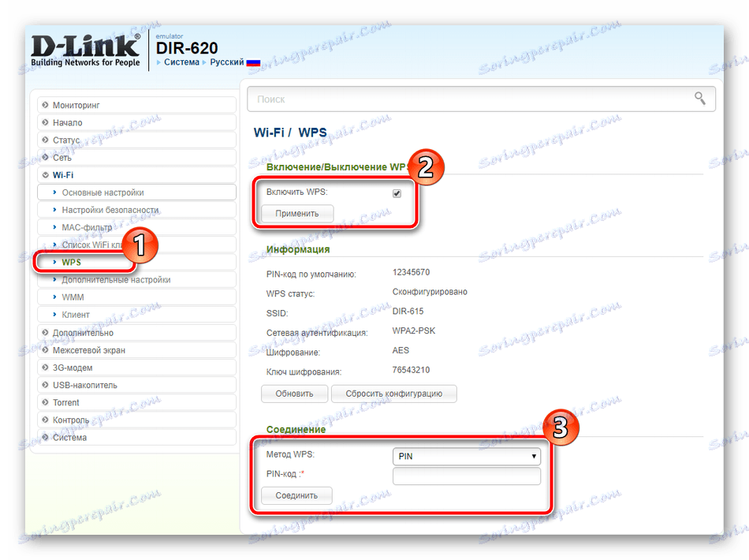Image resolution: width=749 pixels, height=560 pixels.
Task: Open the Клиент item
Action: tap(136, 315)
